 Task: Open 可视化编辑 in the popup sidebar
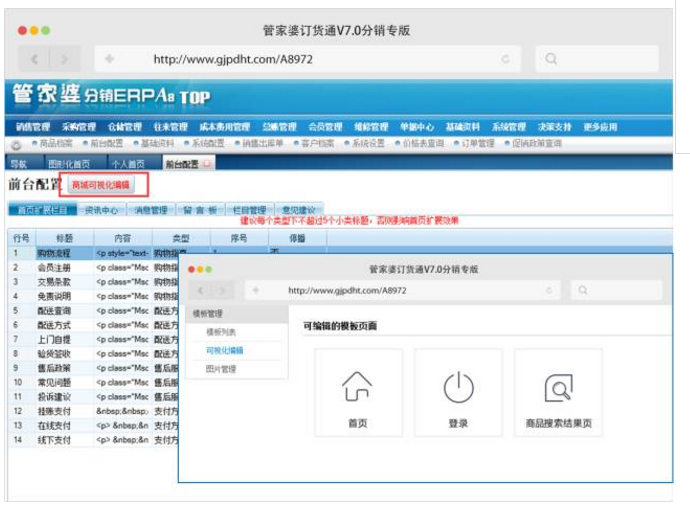224,350
